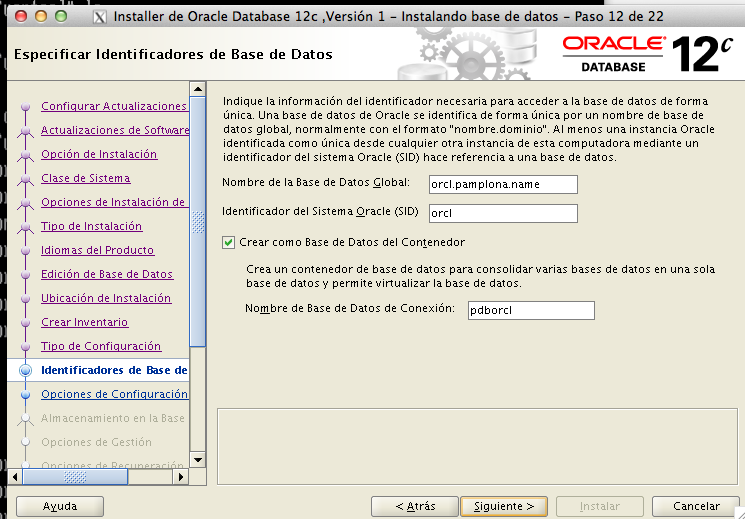Click the Ayuda button
The image size is (745, 519).
pos(60,506)
